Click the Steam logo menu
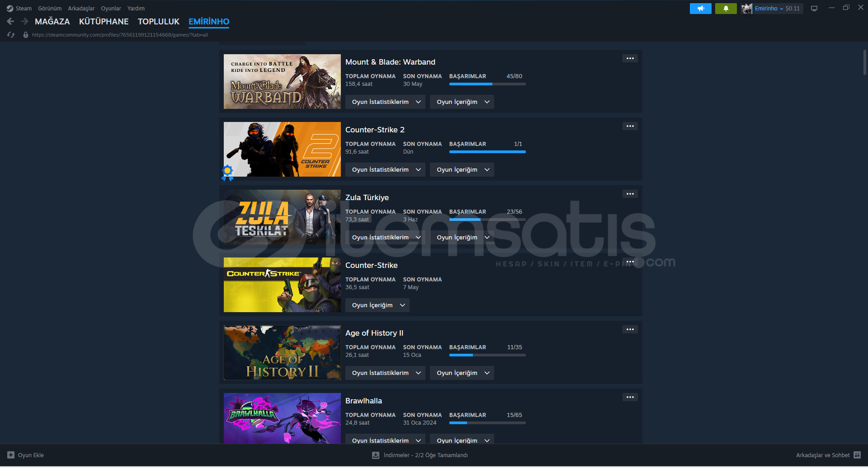The image size is (868, 468). [x=10, y=9]
